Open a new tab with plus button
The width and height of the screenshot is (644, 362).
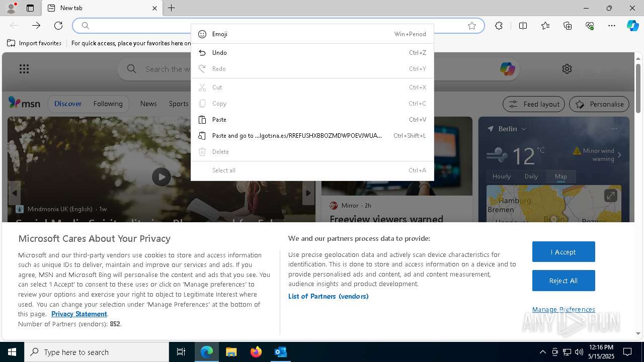172,8
